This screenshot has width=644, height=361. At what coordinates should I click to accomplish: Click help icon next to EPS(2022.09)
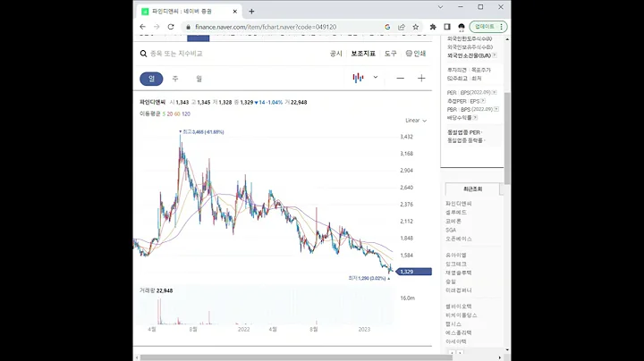(x=494, y=92)
